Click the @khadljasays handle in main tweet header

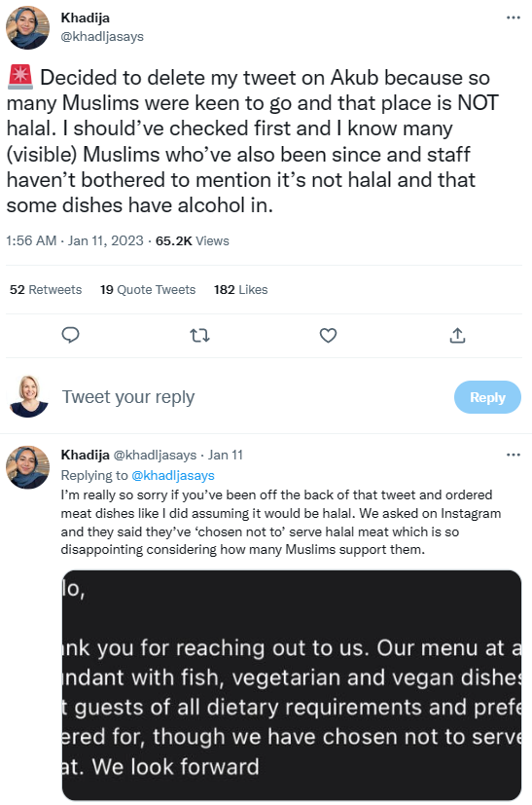point(102,36)
